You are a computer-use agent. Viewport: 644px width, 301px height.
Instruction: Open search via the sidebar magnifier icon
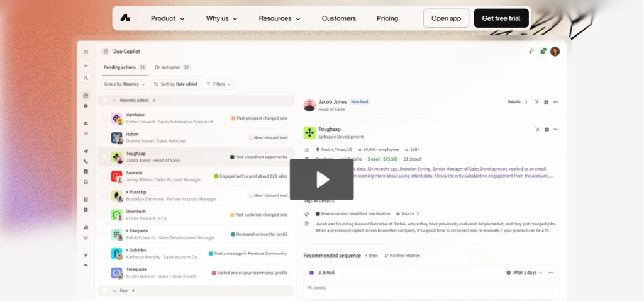pos(86,78)
